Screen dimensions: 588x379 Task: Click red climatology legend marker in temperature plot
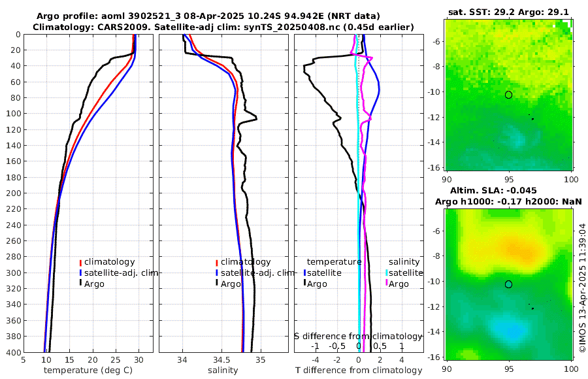[80, 262]
